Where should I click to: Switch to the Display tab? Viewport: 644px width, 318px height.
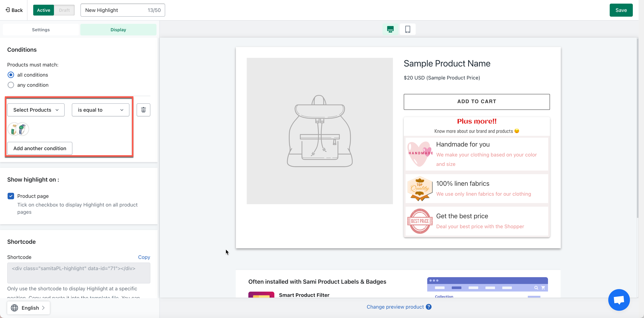[118, 29]
